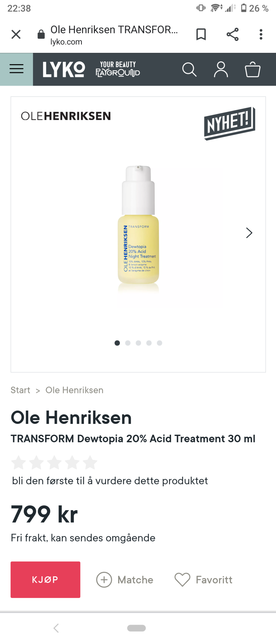Open the user account icon
The image size is (276, 644).
click(x=221, y=69)
